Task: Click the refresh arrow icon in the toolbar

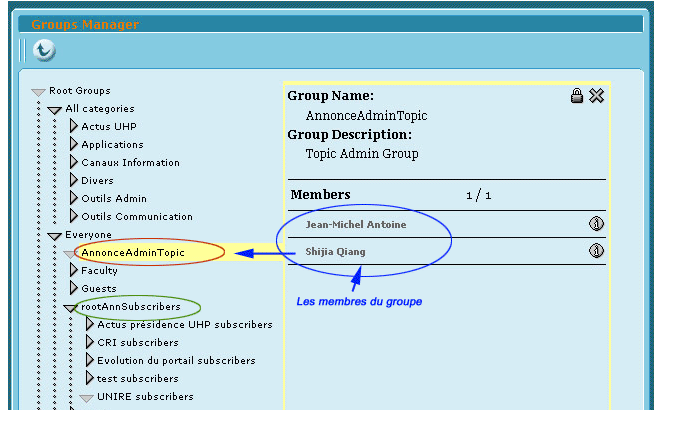Action: pyautogui.click(x=44, y=50)
